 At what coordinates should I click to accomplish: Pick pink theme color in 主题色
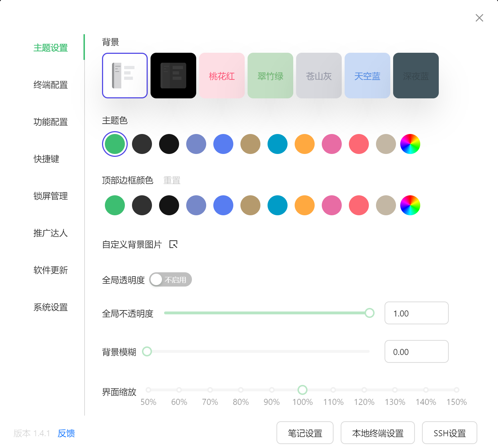332,144
